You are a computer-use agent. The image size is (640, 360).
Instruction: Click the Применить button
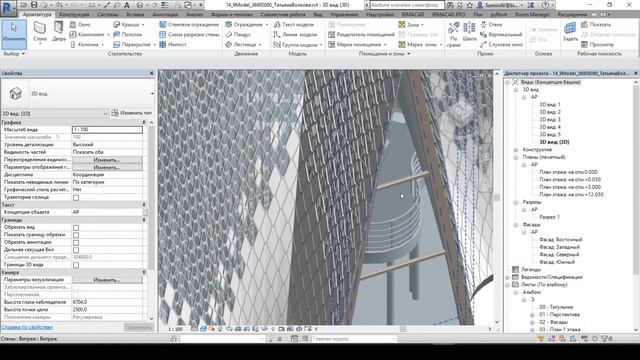click(x=139, y=327)
